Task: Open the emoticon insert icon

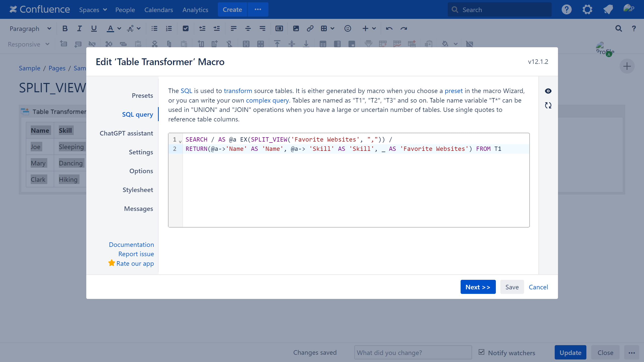Action: pyautogui.click(x=347, y=29)
